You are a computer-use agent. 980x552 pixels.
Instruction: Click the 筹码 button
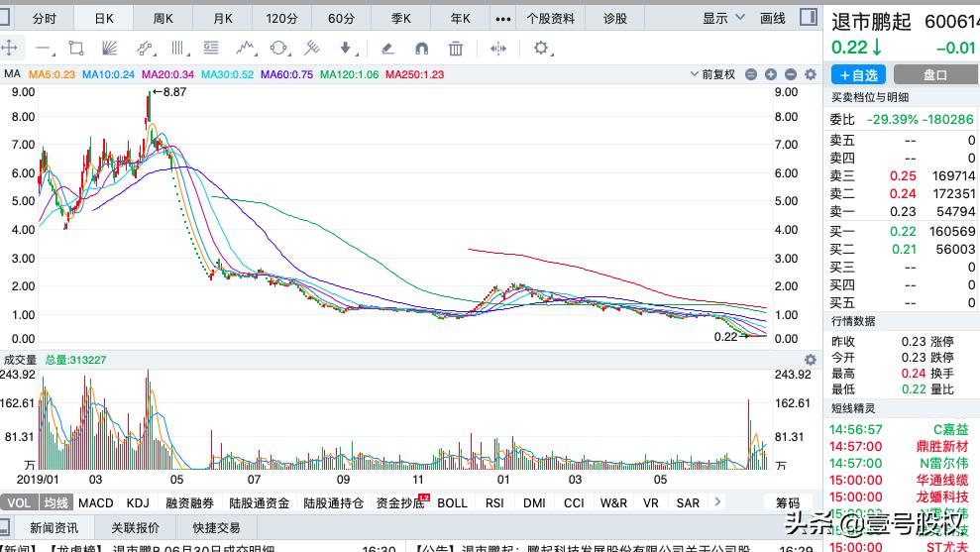[x=788, y=502]
